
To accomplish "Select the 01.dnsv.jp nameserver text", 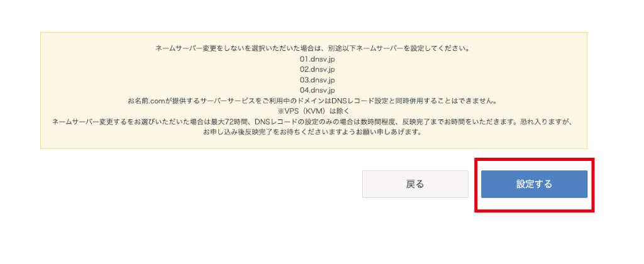I will [x=317, y=58].
